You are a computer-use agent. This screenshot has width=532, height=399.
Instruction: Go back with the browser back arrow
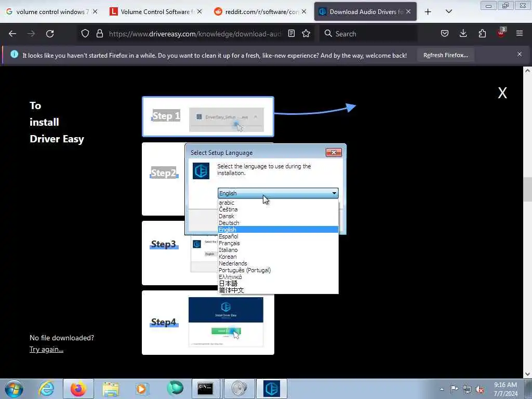12,34
